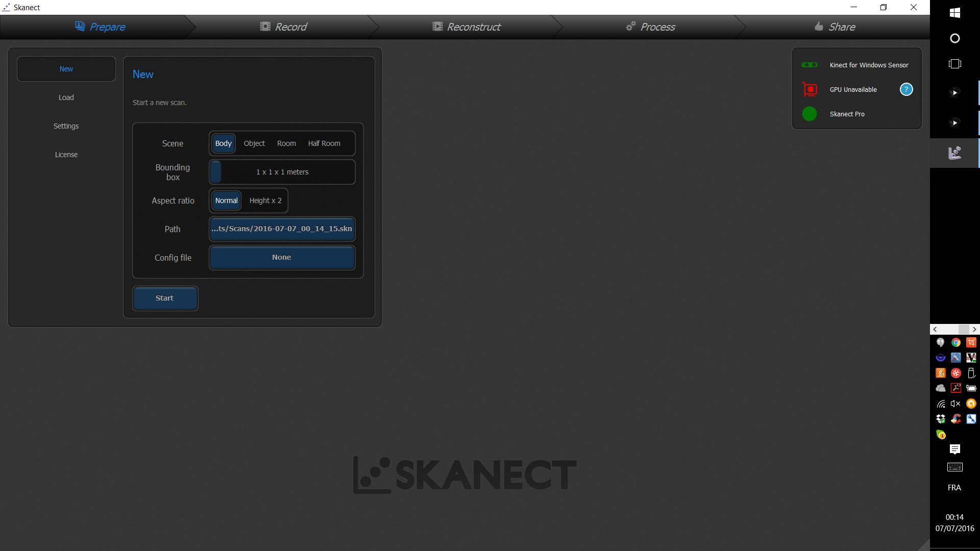Set aspect ratio to Height x 2

click(265, 201)
